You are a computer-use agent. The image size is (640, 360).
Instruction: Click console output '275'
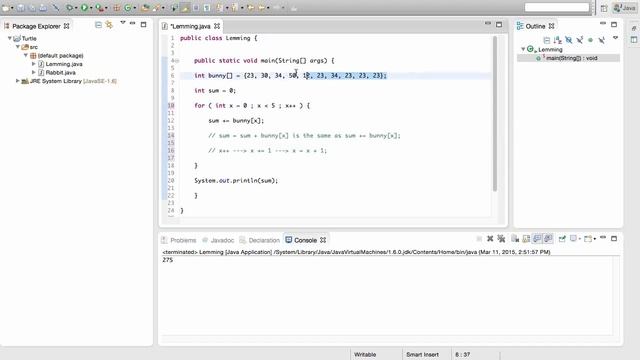[167, 260]
